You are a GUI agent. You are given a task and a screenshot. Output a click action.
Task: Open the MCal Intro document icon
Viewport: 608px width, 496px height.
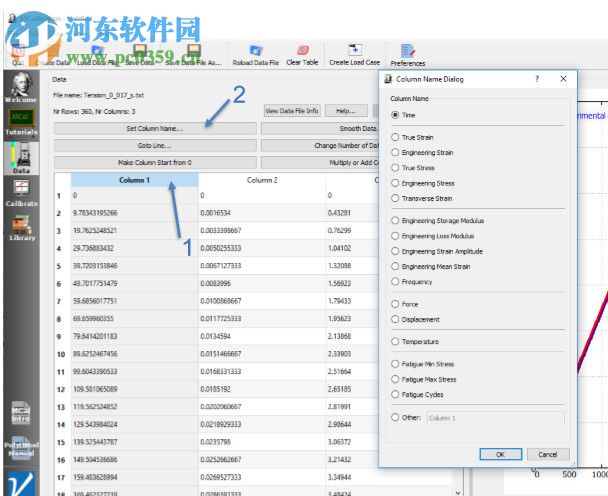(21, 412)
